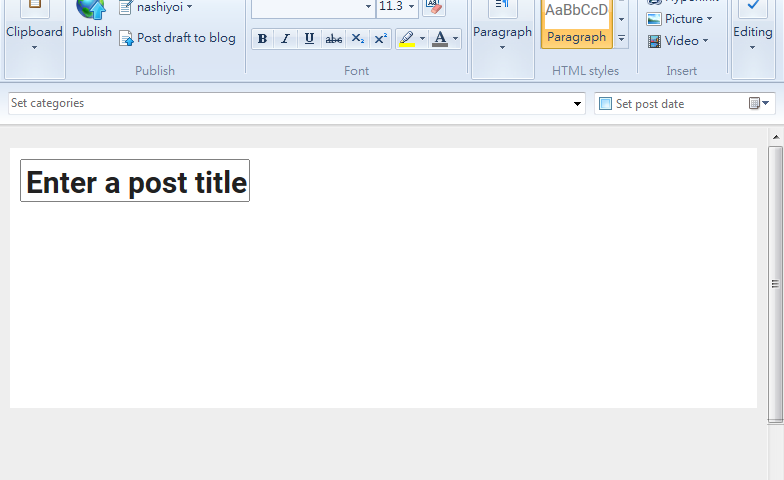Screen dimensions: 784x480
Task: Click the Enter a post title field
Action: point(135,181)
